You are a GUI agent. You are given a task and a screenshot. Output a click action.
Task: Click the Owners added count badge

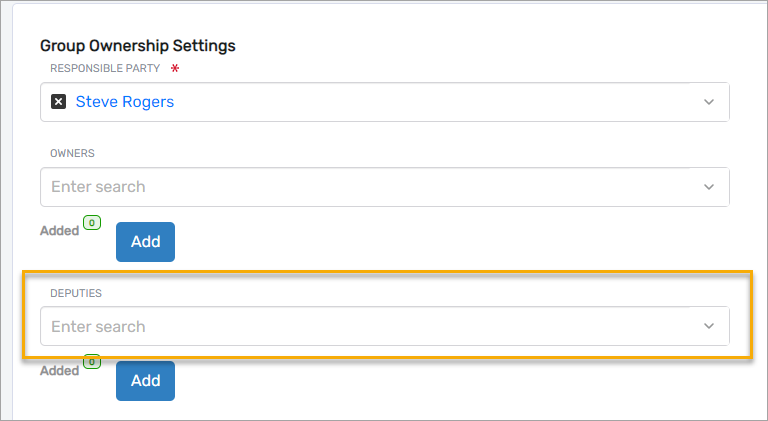(93, 223)
